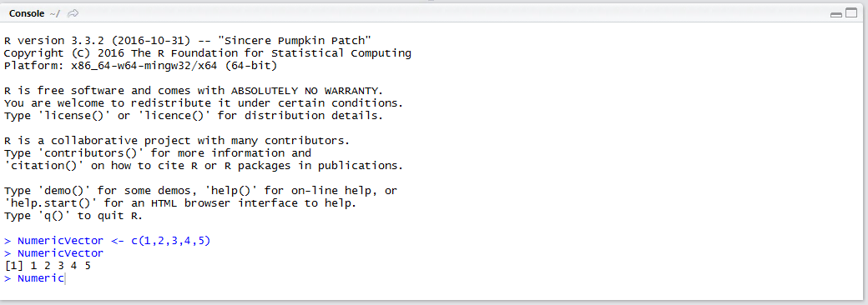Click the ~/ working directory path label

click(x=55, y=13)
